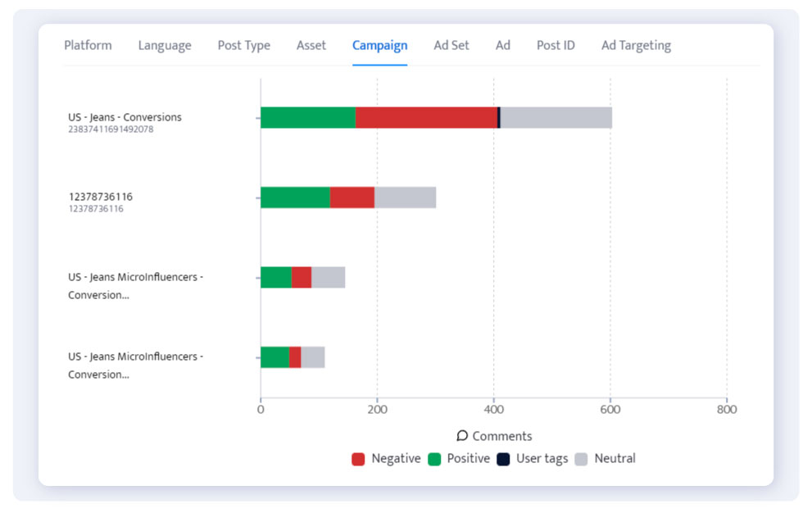
Task: Click the red segment of the top bar
Action: 426,117
